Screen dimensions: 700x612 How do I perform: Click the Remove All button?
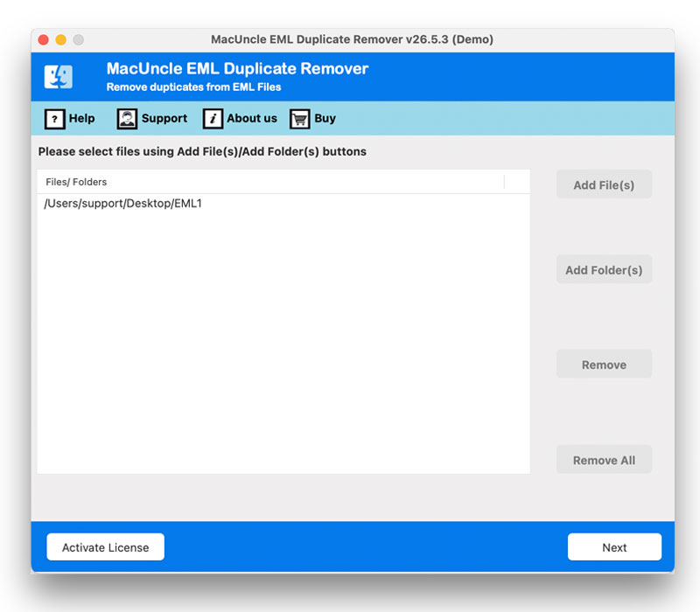[x=604, y=460]
